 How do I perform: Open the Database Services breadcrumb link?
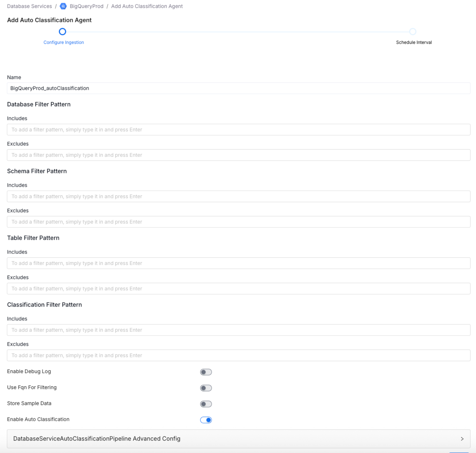coord(29,6)
